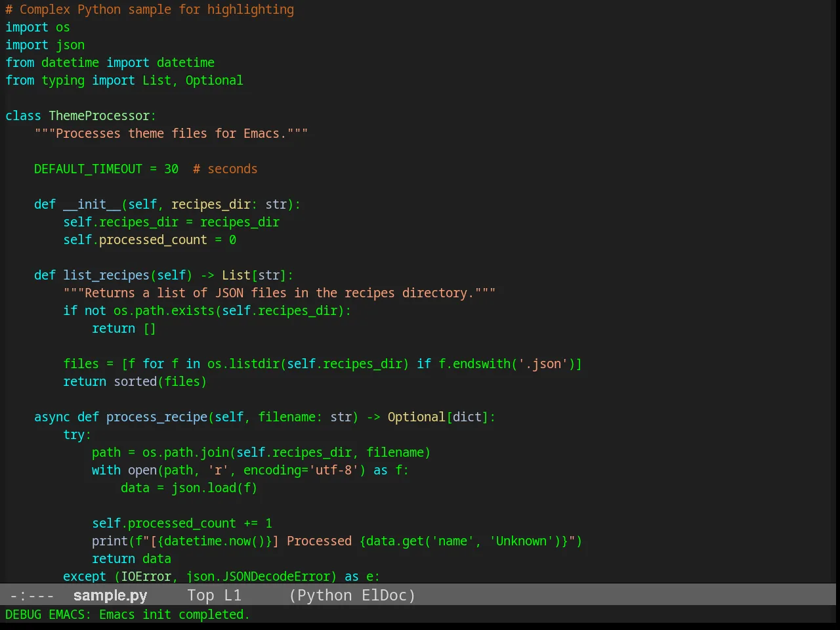This screenshot has width=840, height=630.
Task: Click on the 'import os' line
Action: (37, 28)
